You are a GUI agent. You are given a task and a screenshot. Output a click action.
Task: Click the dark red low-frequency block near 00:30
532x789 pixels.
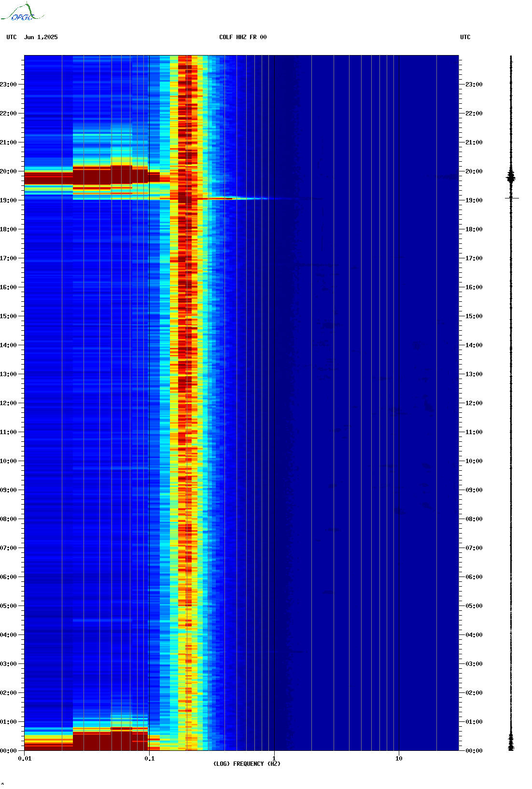(x=110, y=741)
